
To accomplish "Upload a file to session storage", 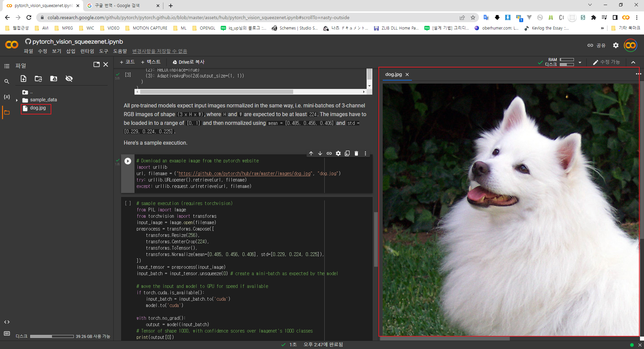I will coord(23,79).
